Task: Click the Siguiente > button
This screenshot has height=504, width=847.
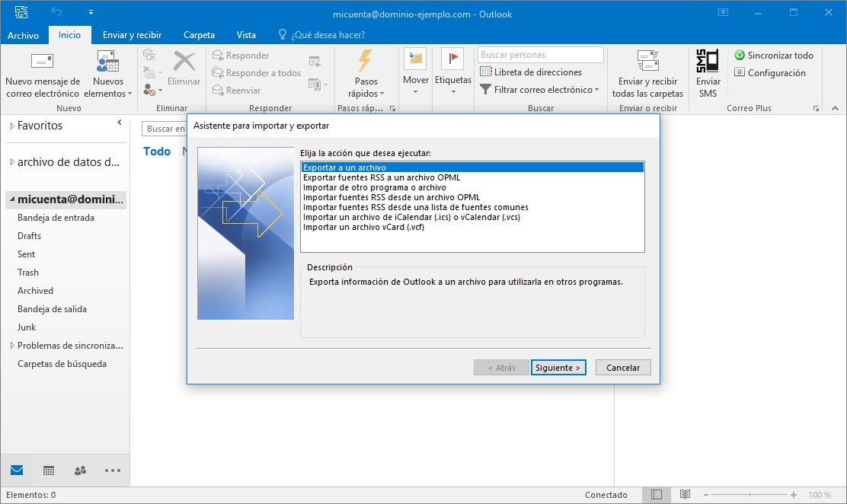Action: coord(558,367)
